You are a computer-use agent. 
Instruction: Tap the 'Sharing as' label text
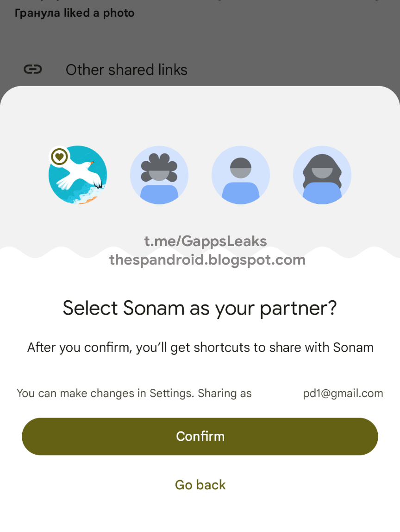[x=225, y=393]
